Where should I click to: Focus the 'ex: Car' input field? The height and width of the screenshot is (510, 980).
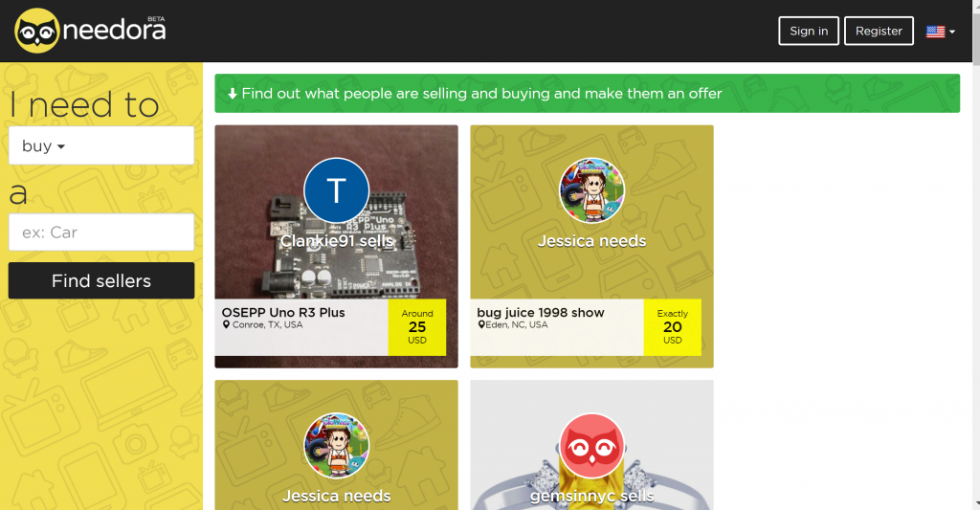click(x=101, y=233)
